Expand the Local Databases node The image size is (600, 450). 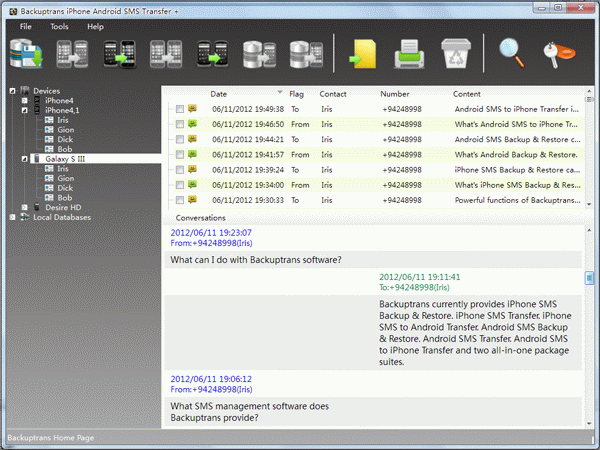(x=13, y=217)
